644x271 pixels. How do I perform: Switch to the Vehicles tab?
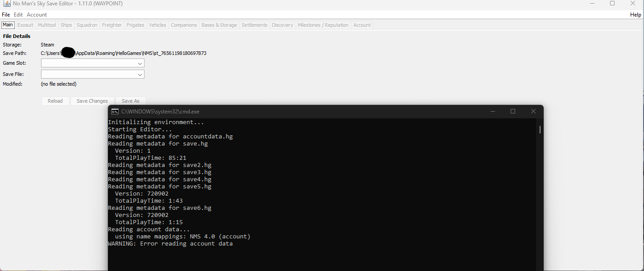pyautogui.click(x=157, y=25)
